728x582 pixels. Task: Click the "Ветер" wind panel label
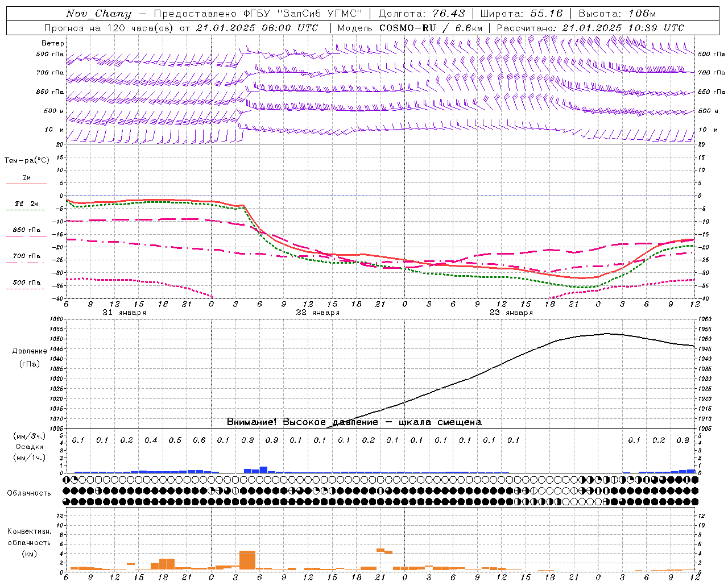pos(53,43)
